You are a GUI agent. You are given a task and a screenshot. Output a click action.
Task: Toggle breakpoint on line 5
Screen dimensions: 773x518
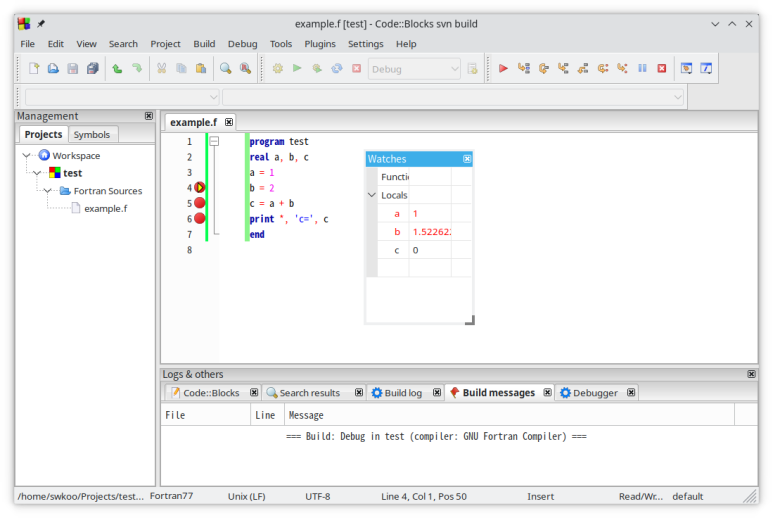tap(200, 203)
